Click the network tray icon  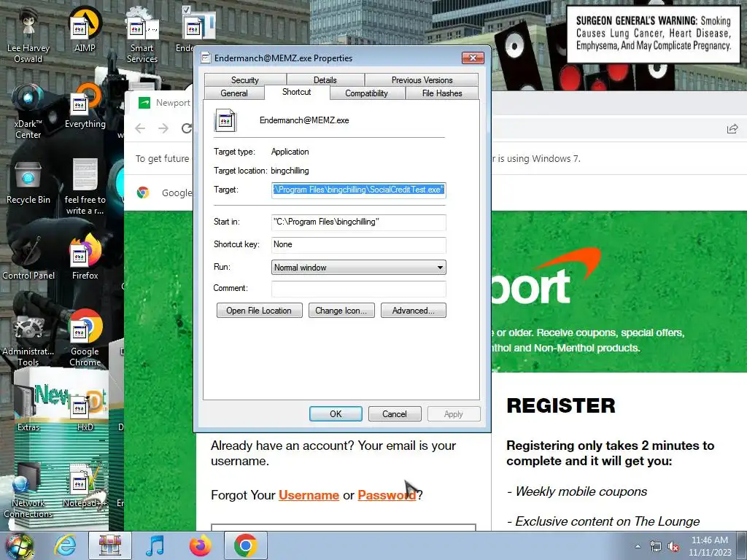point(656,546)
